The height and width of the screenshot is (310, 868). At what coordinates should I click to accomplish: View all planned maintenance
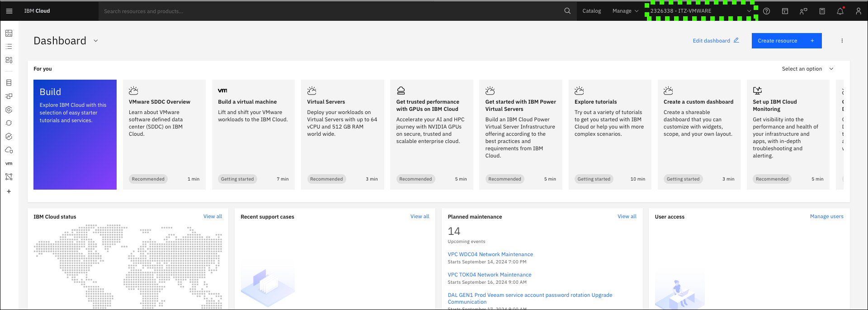coord(627,216)
